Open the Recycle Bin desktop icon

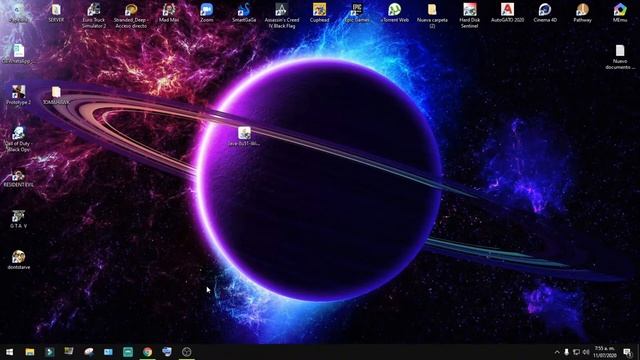point(18,13)
